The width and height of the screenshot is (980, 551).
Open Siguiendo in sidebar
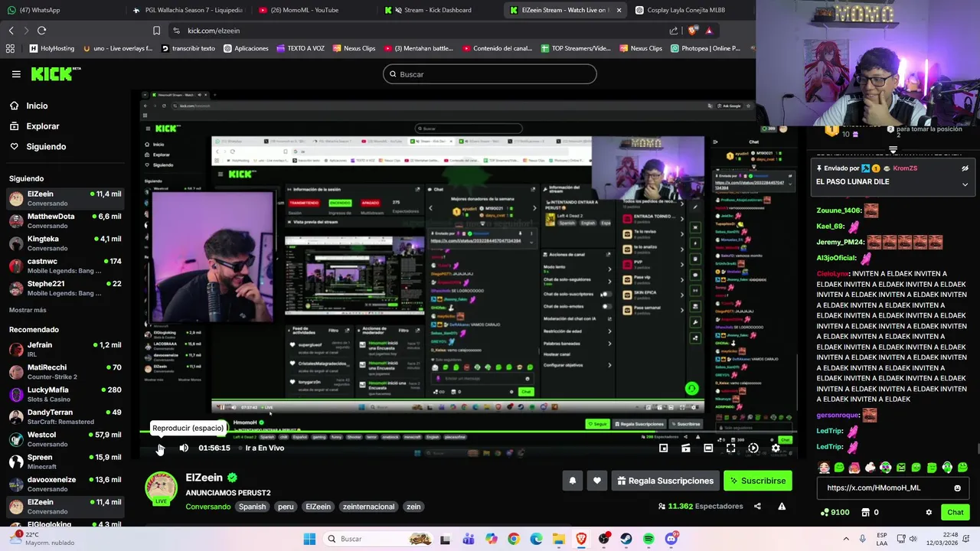coord(46,147)
